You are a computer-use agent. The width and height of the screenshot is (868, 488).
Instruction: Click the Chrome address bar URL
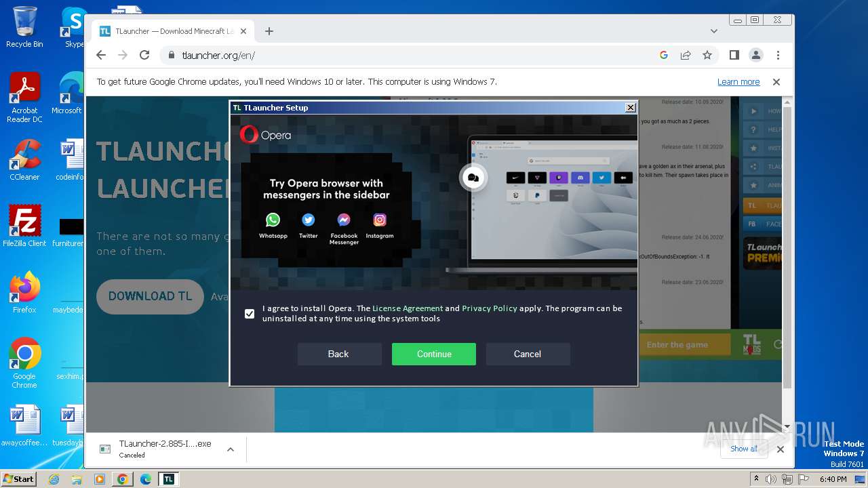pyautogui.click(x=218, y=56)
